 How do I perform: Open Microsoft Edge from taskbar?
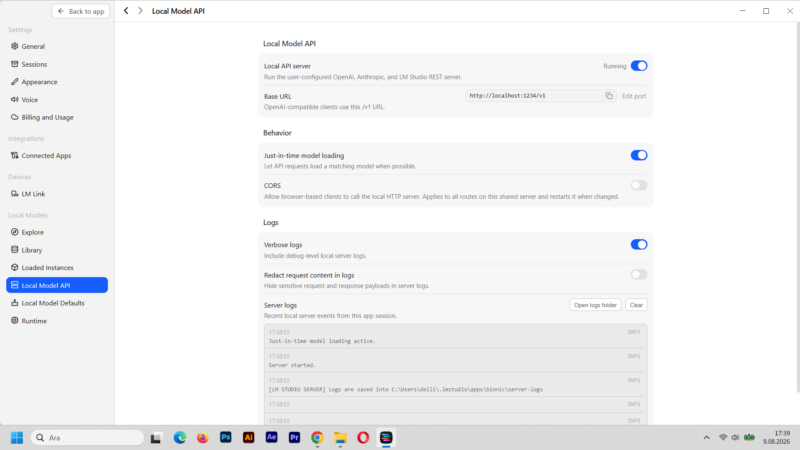tap(180, 438)
